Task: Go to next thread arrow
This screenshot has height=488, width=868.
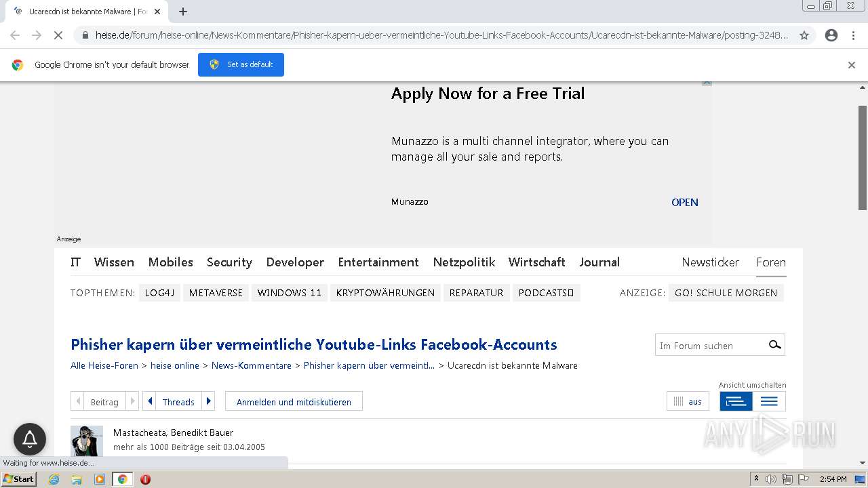Action: click(209, 401)
